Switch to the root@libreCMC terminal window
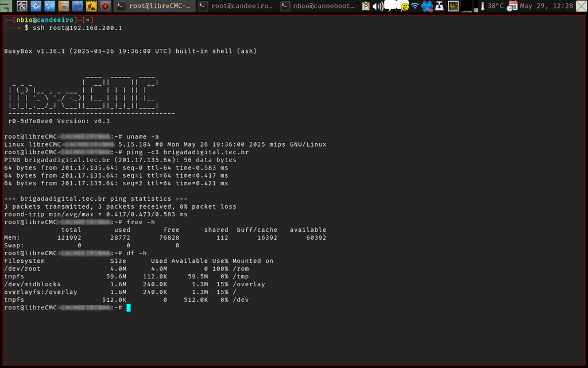 click(153, 6)
